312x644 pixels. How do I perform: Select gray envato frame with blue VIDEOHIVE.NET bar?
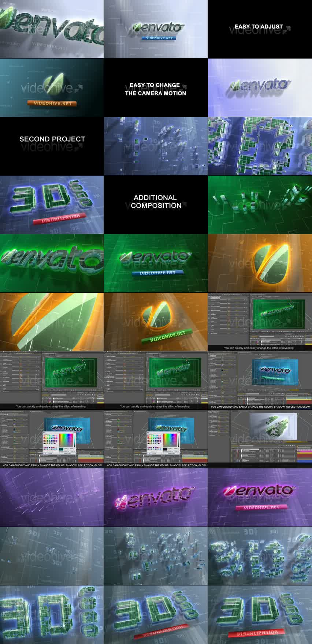coord(156,29)
